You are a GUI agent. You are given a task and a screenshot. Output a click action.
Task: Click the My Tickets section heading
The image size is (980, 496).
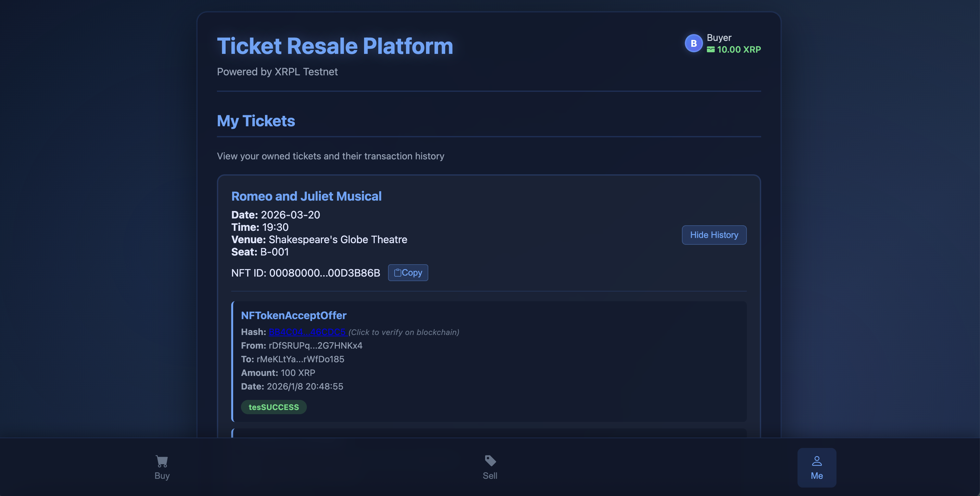click(256, 121)
